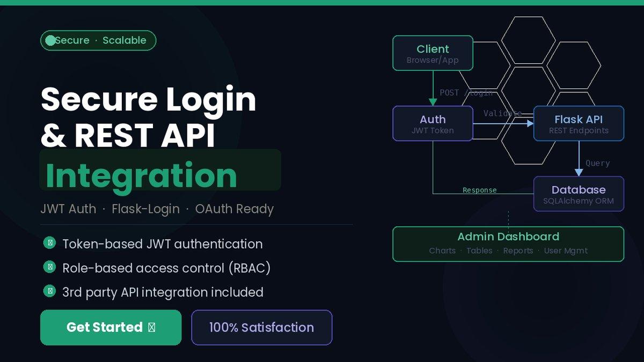Viewport: 644px width, 362px height.
Task: Click bullet icon beside Token-based JWT authentication
Action: click(x=50, y=243)
